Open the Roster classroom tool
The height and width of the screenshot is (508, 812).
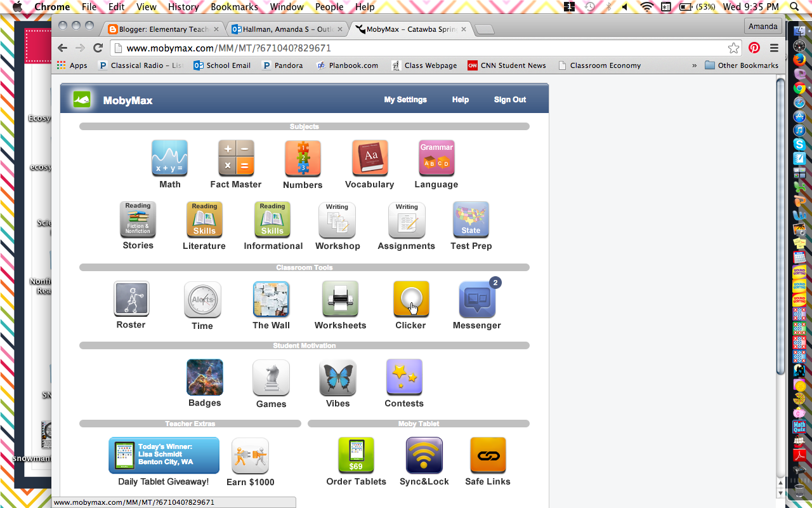pyautogui.click(x=131, y=298)
